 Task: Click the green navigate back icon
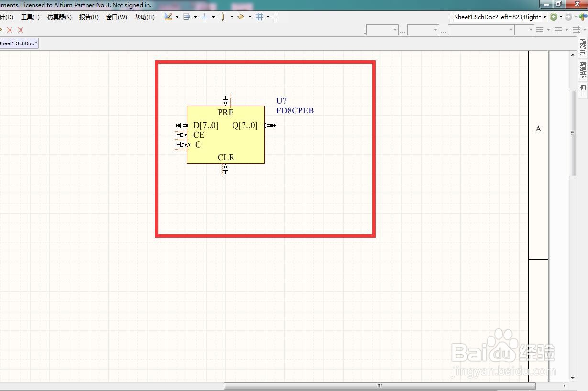554,17
